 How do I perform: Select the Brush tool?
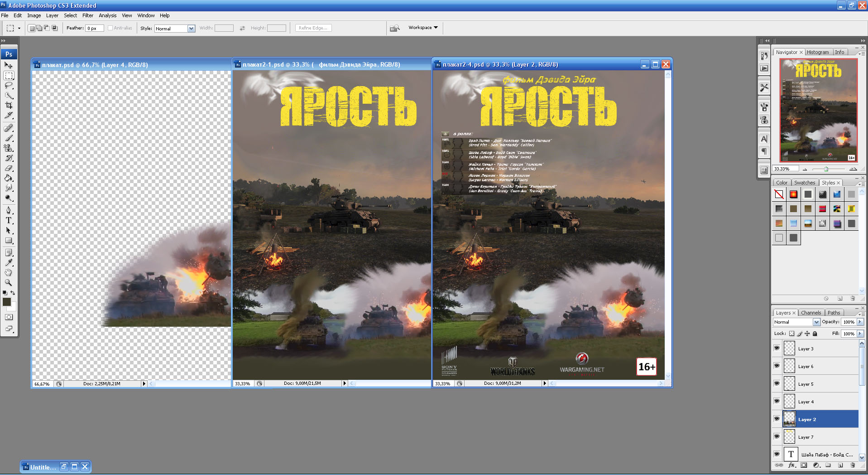click(x=9, y=138)
